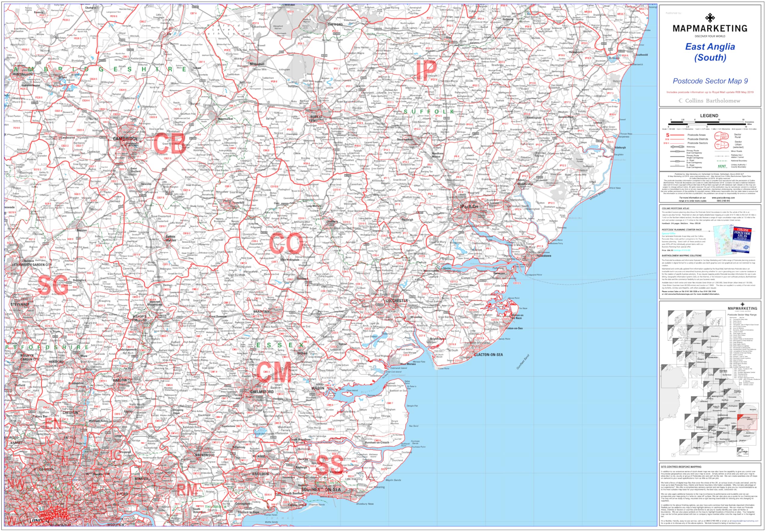Viewport: 770px width, 532px height.
Task: Select the Motorway symbol in the legend
Action: point(677,147)
